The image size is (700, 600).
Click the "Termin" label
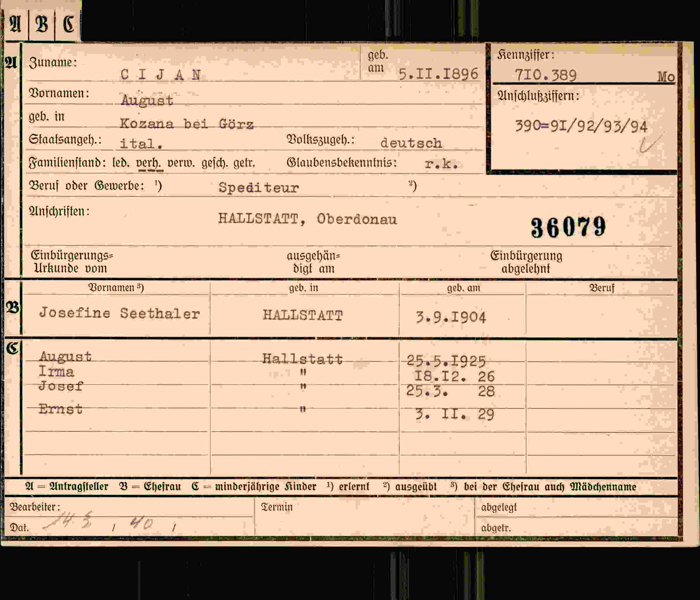click(277, 507)
